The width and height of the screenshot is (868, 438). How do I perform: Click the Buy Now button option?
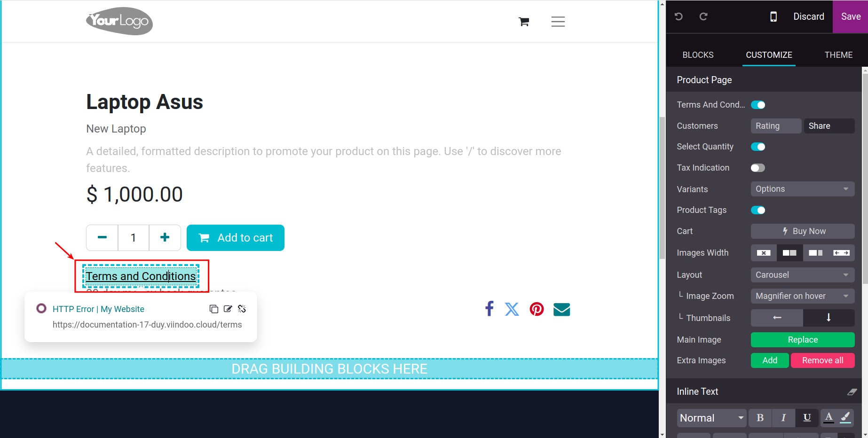(803, 231)
